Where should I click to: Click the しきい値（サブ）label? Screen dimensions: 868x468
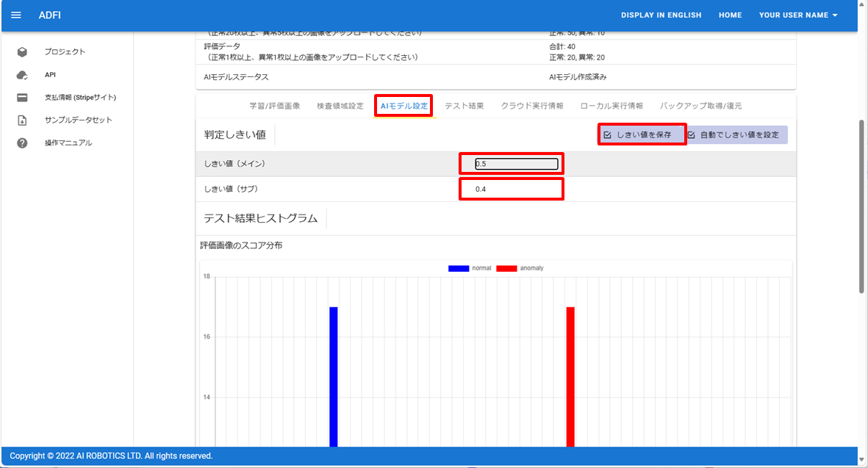coord(231,190)
